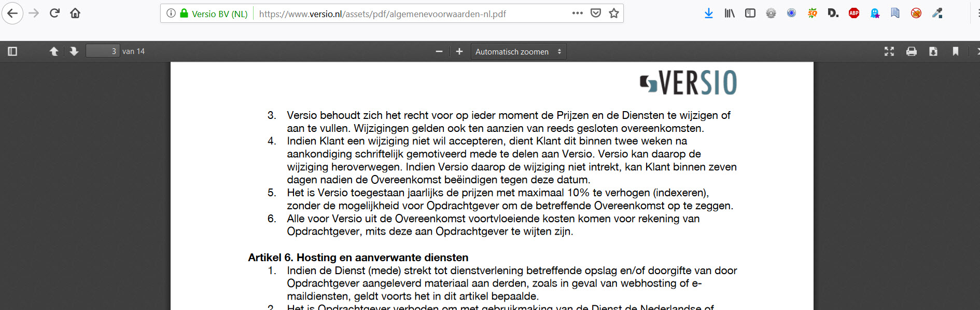Image resolution: width=980 pixels, height=310 pixels.
Task: Bookmark this page with the star
Action: [x=614, y=14]
